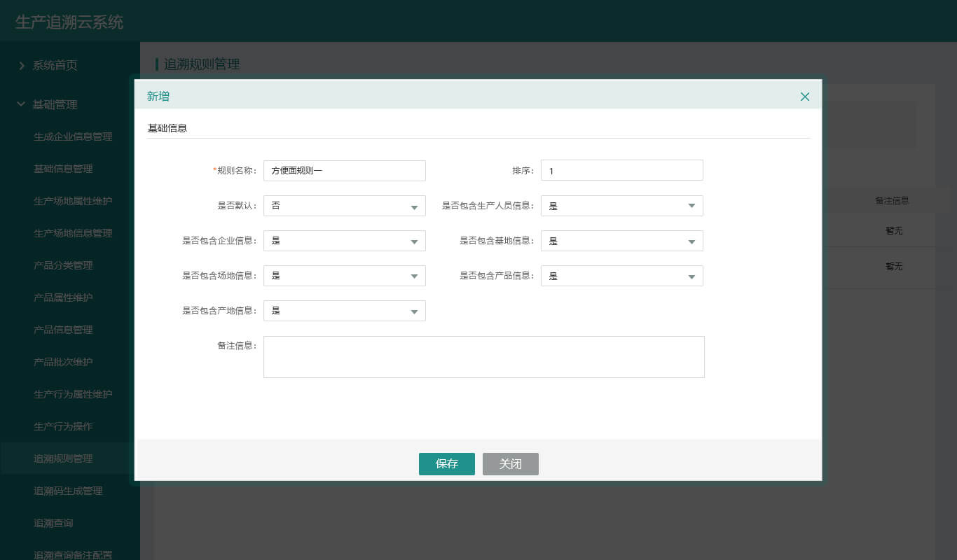The width and height of the screenshot is (957, 560).
Task: Open the 是否包含基地信息 dropdown
Action: coord(621,241)
